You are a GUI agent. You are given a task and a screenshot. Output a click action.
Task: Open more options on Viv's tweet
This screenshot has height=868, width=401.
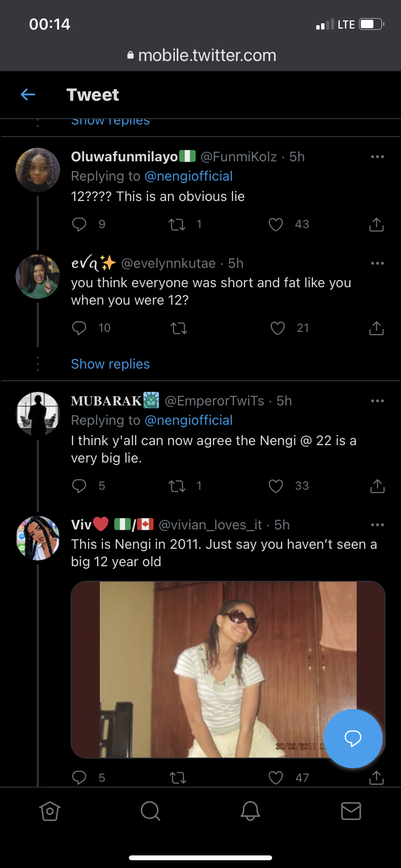377,525
